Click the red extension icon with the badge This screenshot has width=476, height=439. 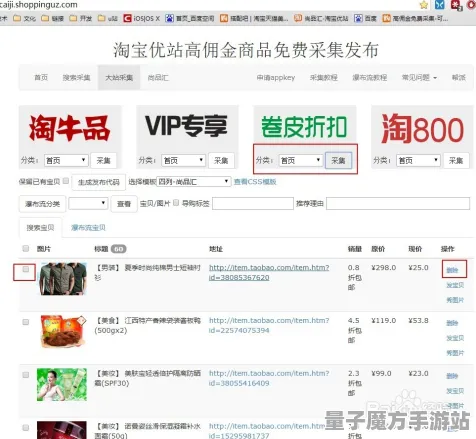[456, 5]
